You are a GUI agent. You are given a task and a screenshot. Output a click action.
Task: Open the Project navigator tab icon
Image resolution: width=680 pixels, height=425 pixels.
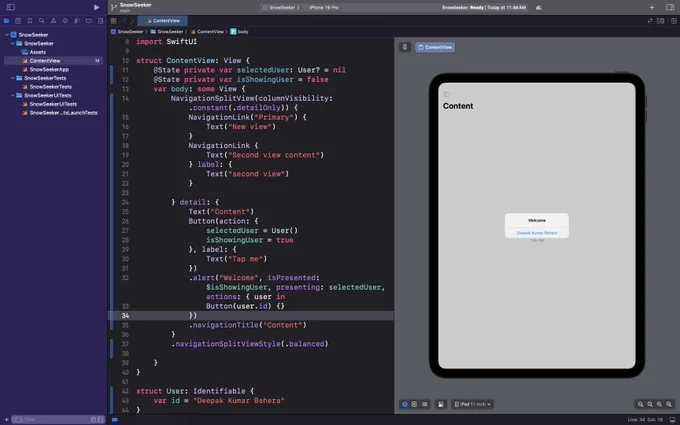click(x=6, y=21)
